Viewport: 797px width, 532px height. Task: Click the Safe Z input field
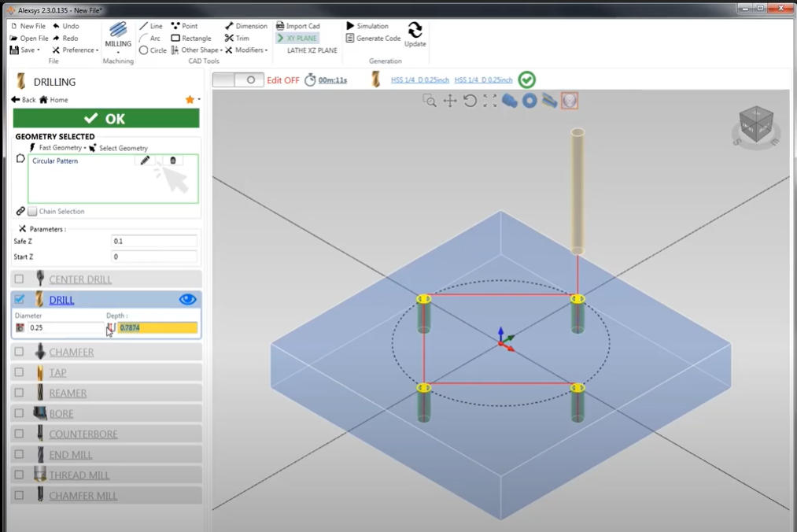154,241
